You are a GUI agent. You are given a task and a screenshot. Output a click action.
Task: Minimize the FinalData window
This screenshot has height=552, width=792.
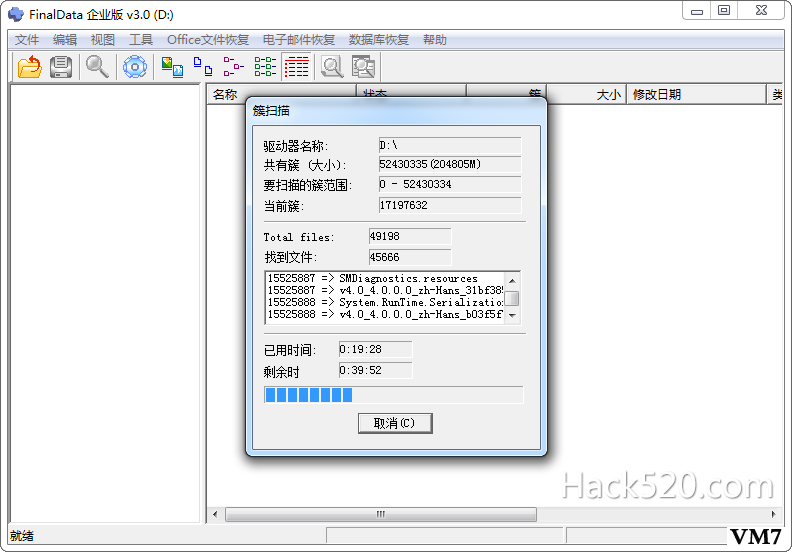coord(697,11)
